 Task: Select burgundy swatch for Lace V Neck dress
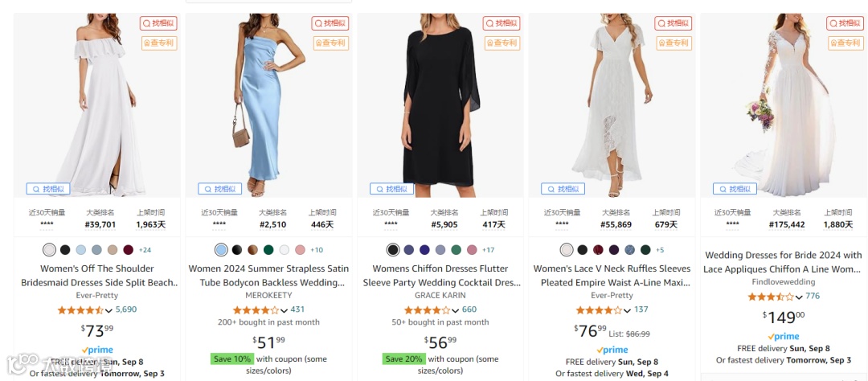click(x=598, y=250)
